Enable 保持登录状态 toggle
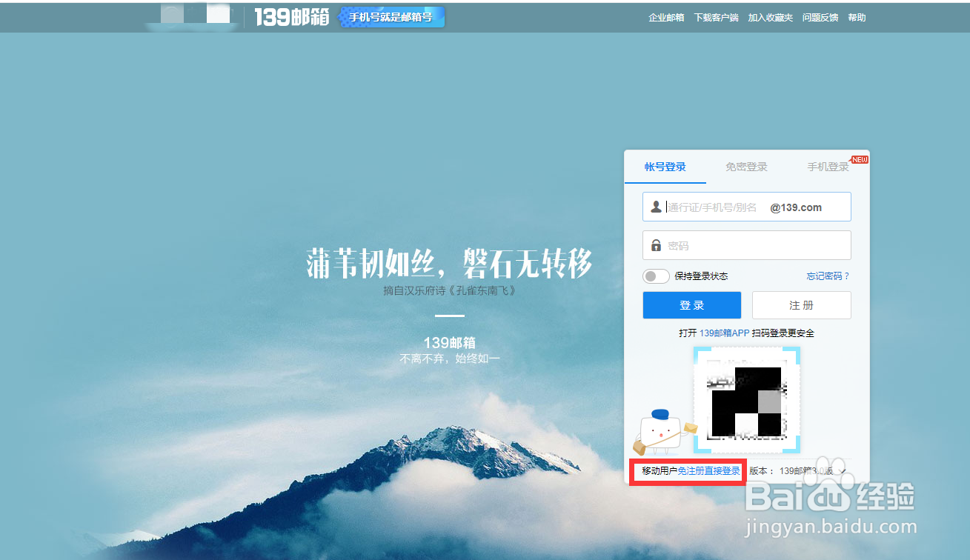The width and height of the screenshot is (970, 560). [x=656, y=276]
